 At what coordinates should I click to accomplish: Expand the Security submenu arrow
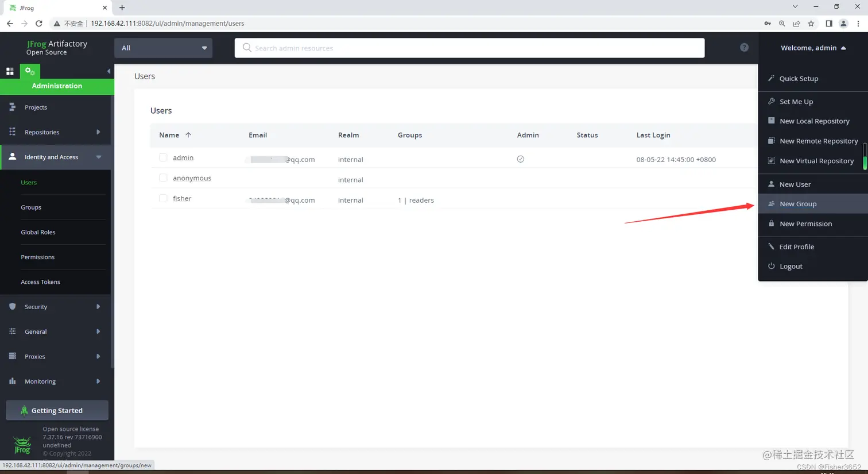click(x=98, y=307)
